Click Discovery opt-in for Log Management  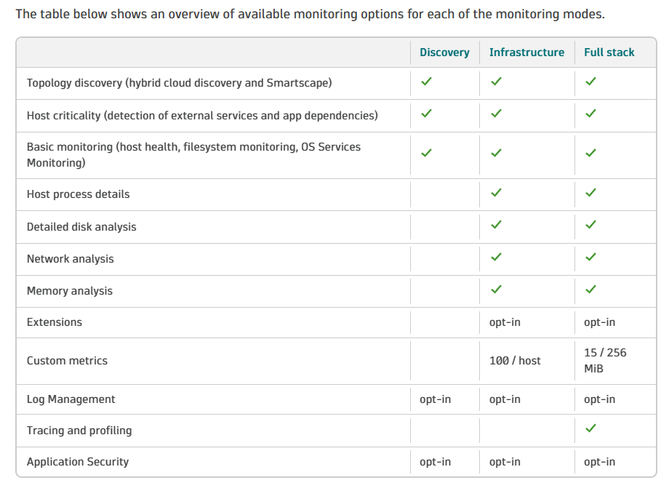click(435, 399)
